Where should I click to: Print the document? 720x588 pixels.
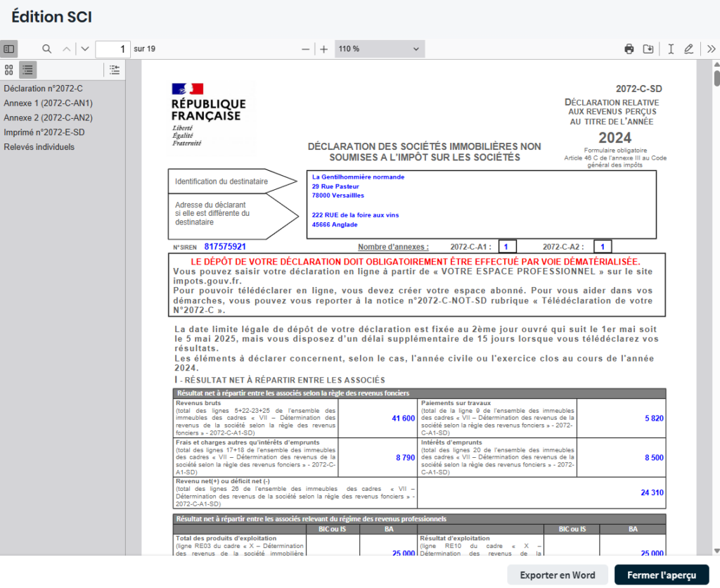[629, 49]
